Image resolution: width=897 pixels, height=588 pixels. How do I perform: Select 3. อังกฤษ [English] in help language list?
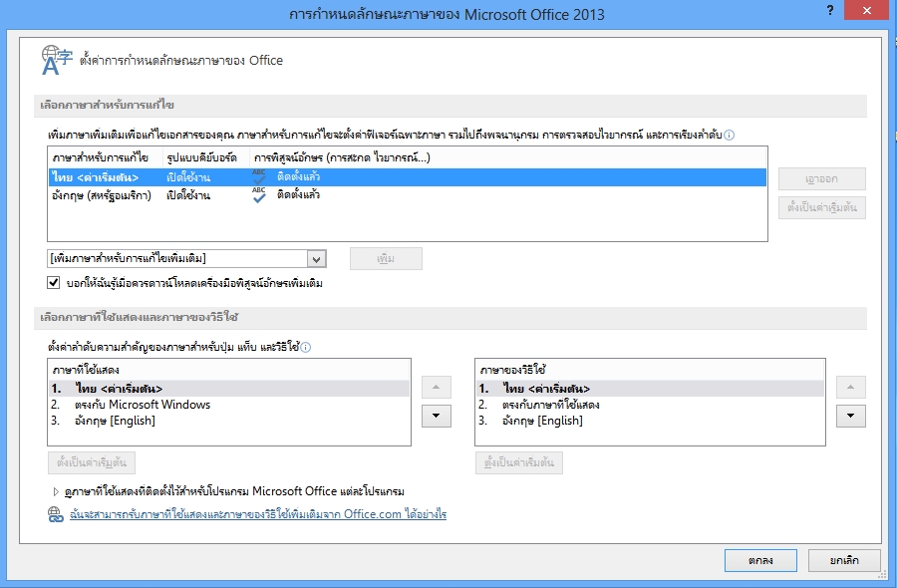(650, 421)
